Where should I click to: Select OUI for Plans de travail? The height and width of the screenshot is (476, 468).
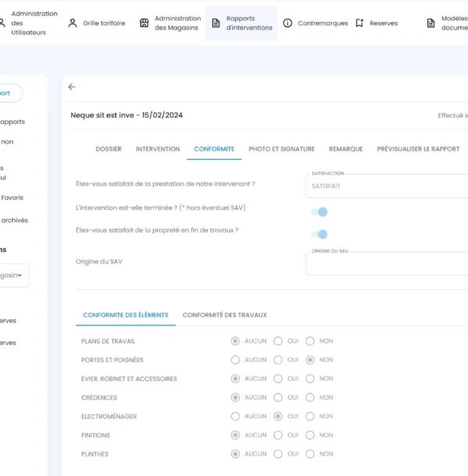tap(278, 341)
